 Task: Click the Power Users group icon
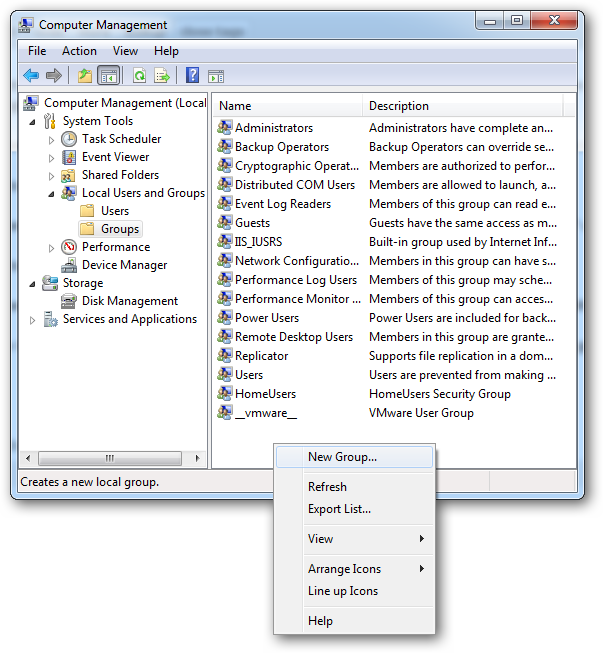click(224, 317)
